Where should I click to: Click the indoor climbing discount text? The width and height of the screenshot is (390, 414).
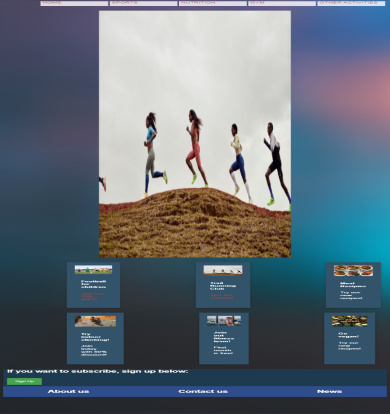point(94,350)
